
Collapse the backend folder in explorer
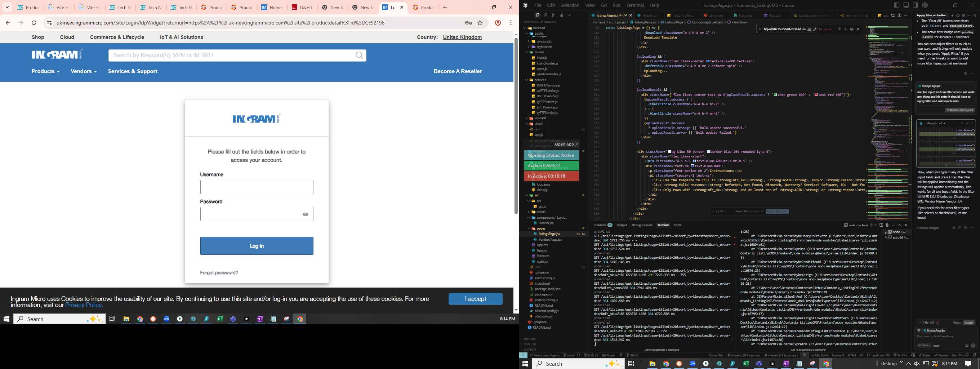(525, 28)
